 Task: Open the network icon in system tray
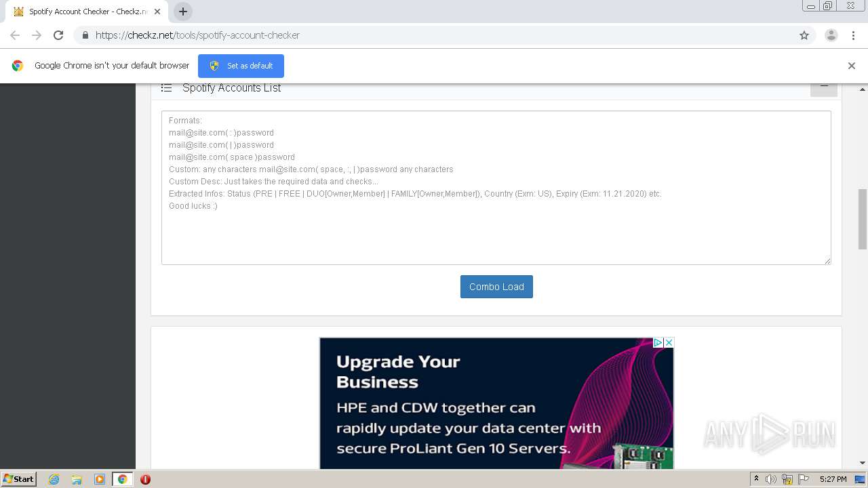(787, 479)
